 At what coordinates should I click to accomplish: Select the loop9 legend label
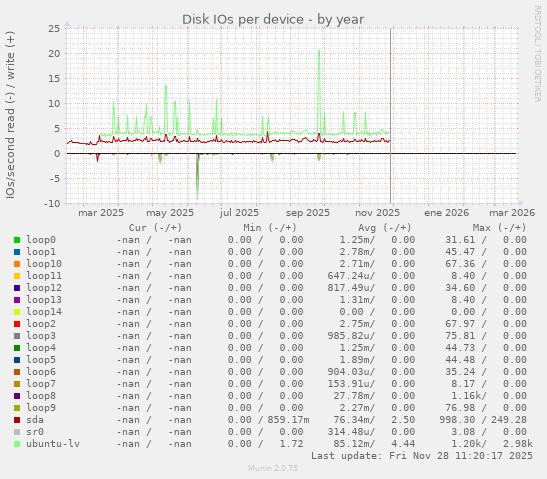point(41,407)
